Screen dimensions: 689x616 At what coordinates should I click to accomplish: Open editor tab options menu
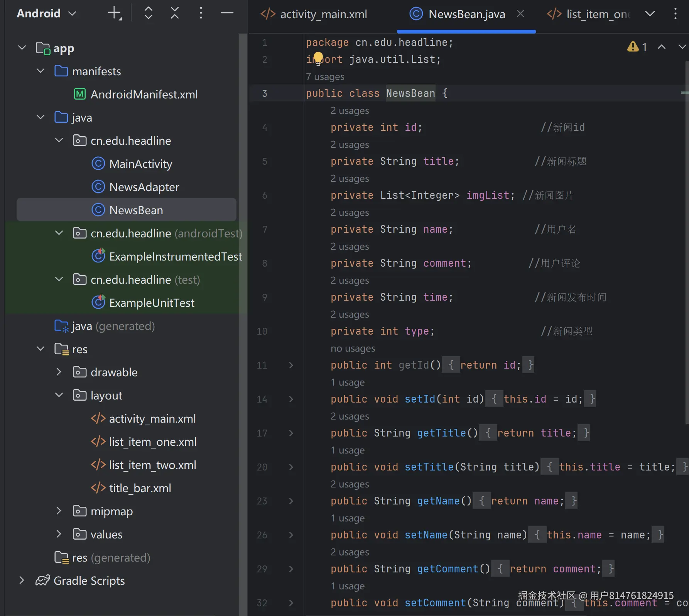(675, 14)
